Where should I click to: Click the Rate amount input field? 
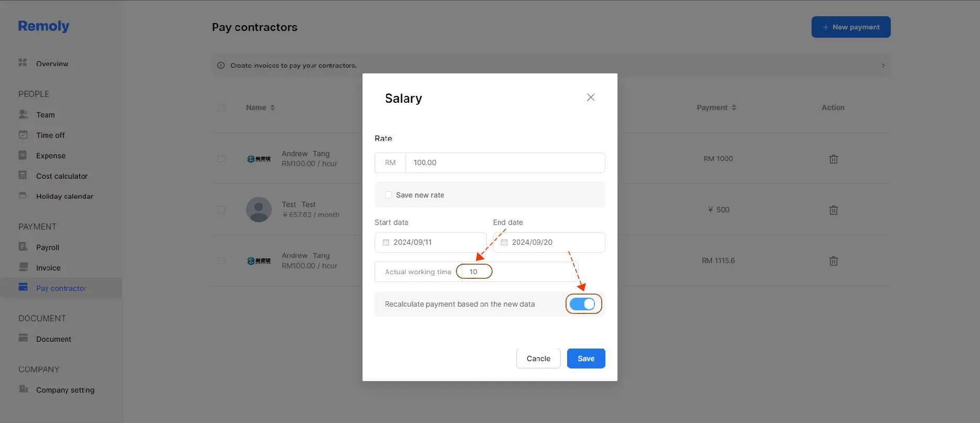(x=505, y=162)
